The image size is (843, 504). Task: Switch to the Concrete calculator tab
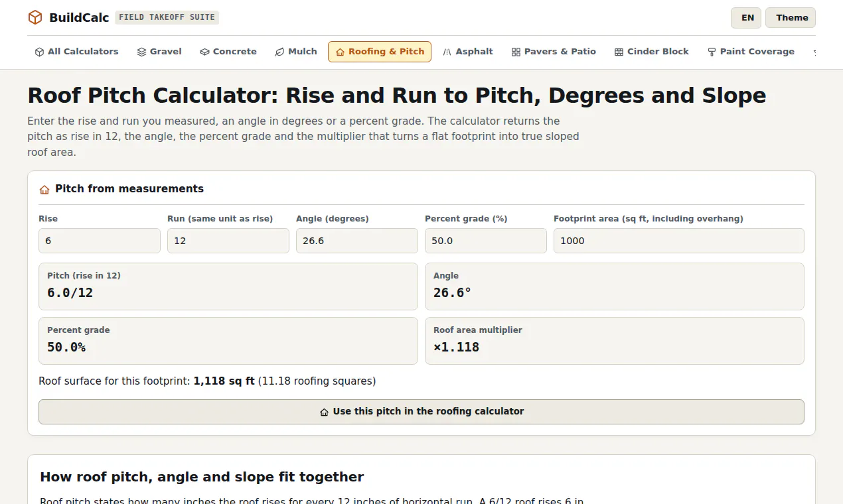[228, 52]
